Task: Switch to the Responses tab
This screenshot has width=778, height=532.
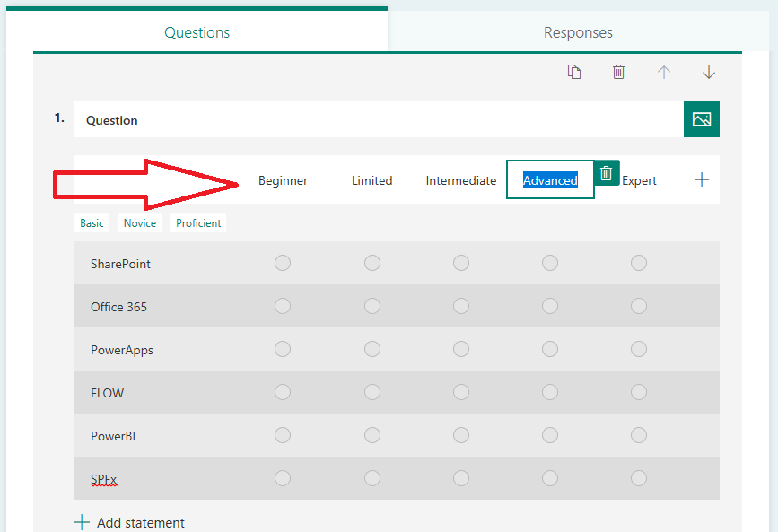Action: [x=578, y=32]
